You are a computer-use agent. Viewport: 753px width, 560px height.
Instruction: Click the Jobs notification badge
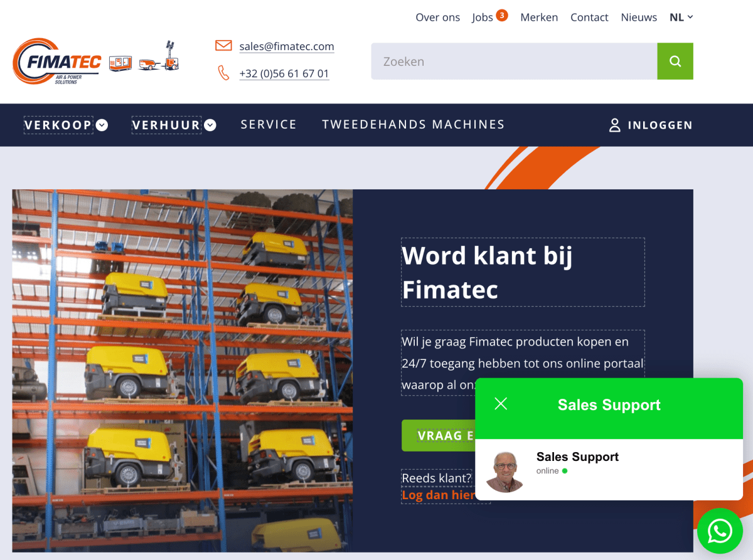(x=501, y=15)
